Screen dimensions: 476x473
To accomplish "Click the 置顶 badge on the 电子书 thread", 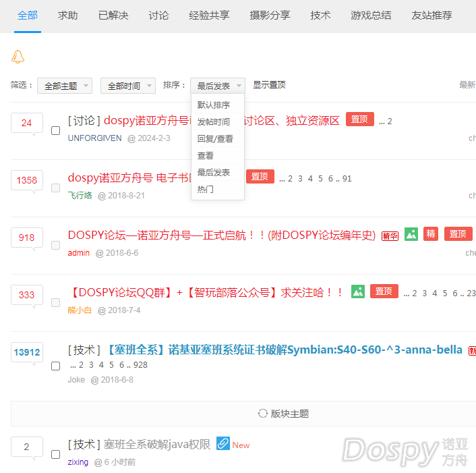I will coord(260,177).
